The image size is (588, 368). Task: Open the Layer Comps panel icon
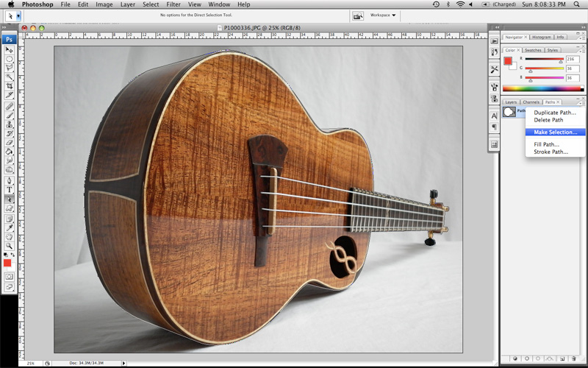pyautogui.click(x=494, y=144)
